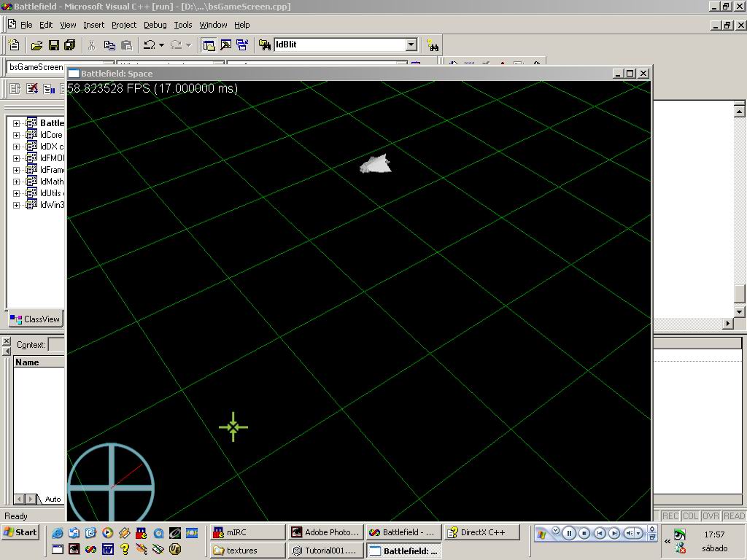Viewport: 747px width, 560px height.
Task: Open the Help menu
Action: pos(241,25)
